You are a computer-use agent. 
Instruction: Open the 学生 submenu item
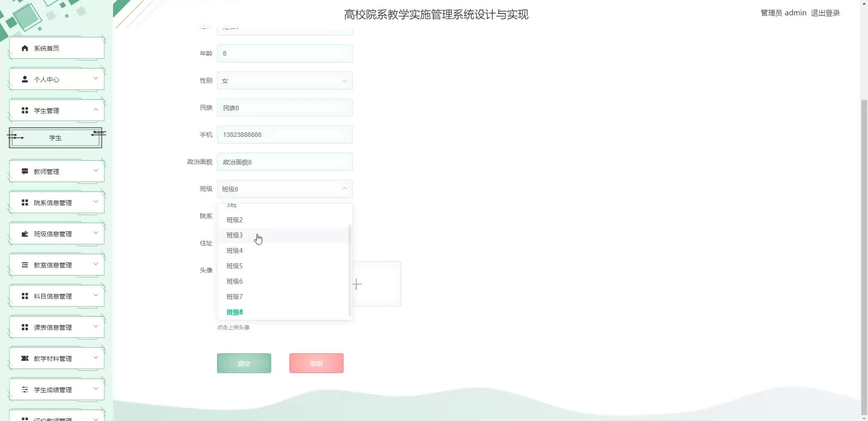point(55,138)
